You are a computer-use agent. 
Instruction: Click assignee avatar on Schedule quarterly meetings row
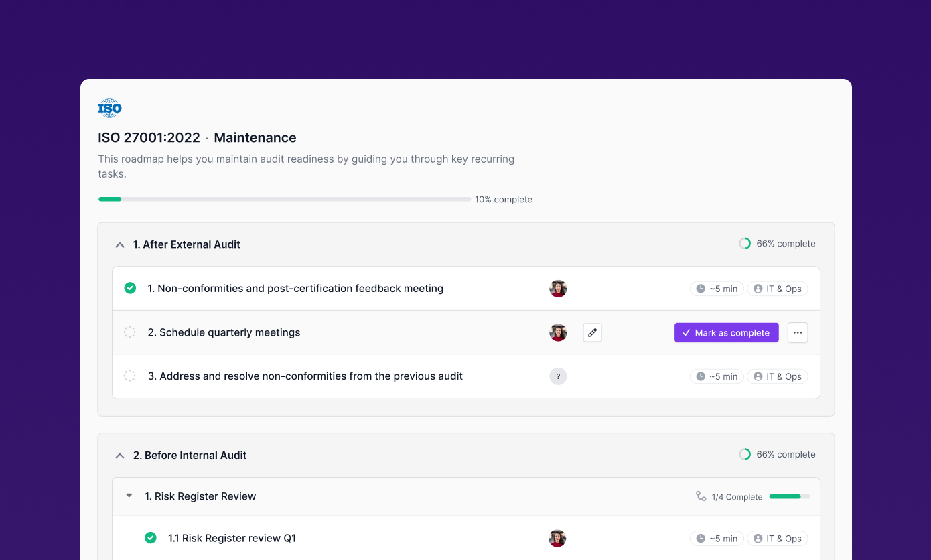coord(558,332)
